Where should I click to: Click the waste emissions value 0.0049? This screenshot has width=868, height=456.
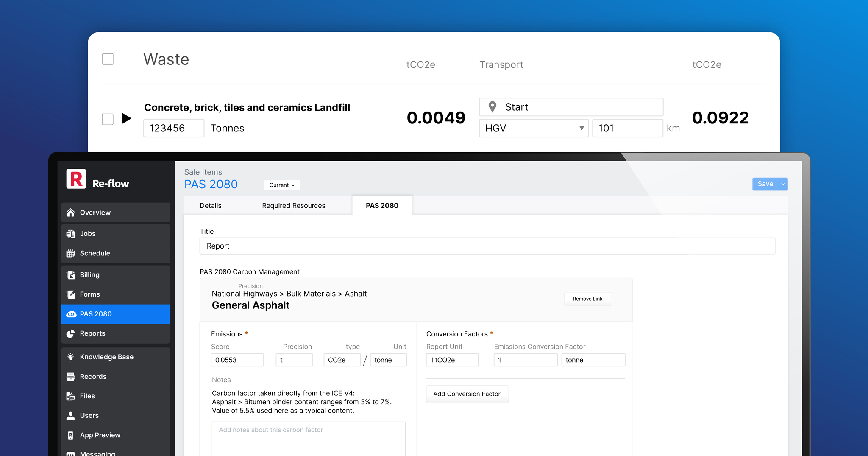point(436,117)
